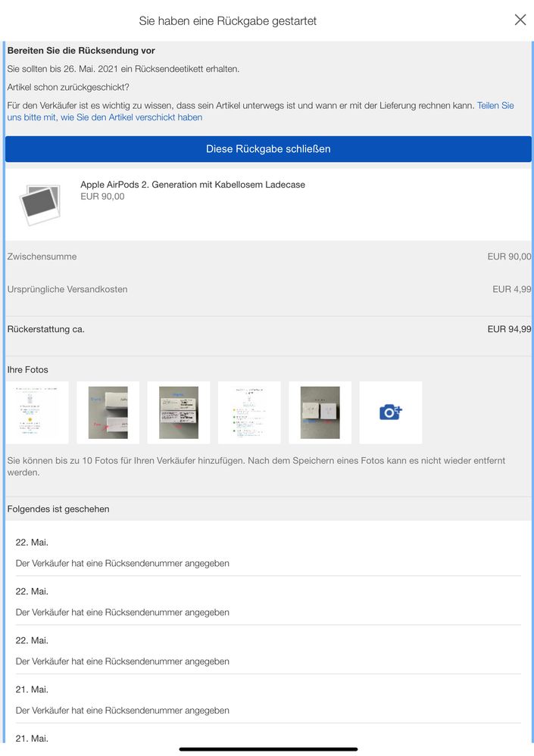
Task: Open the first uploaded photo thumbnail
Action: pyautogui.click(x=37, y=412)
